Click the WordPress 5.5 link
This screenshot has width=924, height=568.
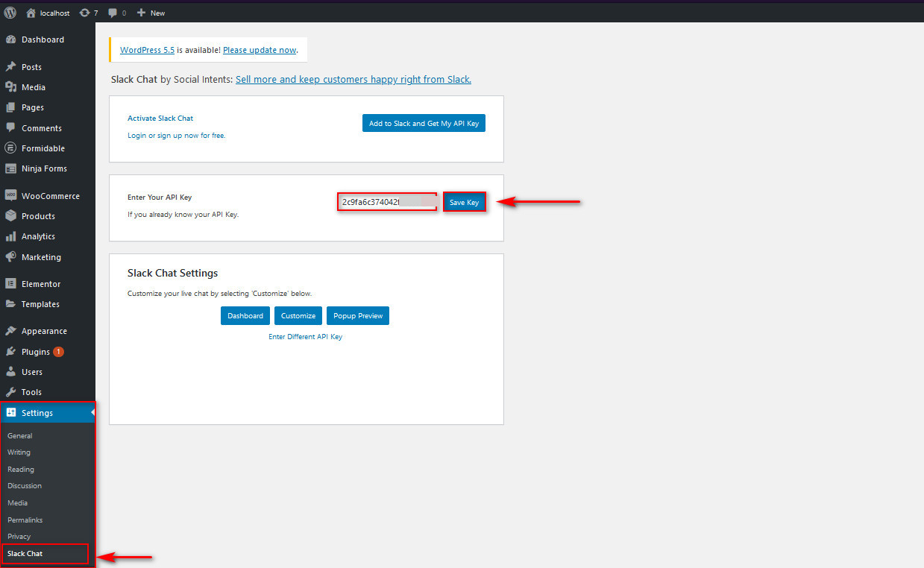[x=148, y=50]
